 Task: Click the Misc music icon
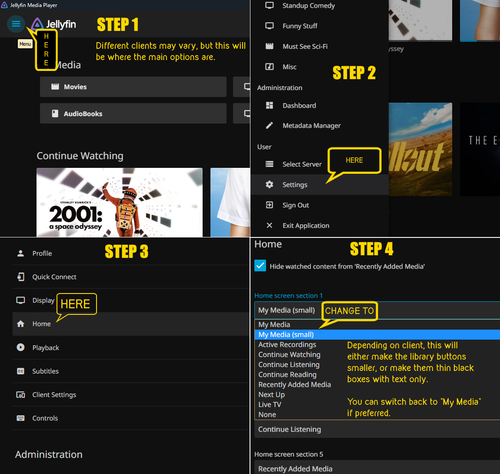(269, 67)
